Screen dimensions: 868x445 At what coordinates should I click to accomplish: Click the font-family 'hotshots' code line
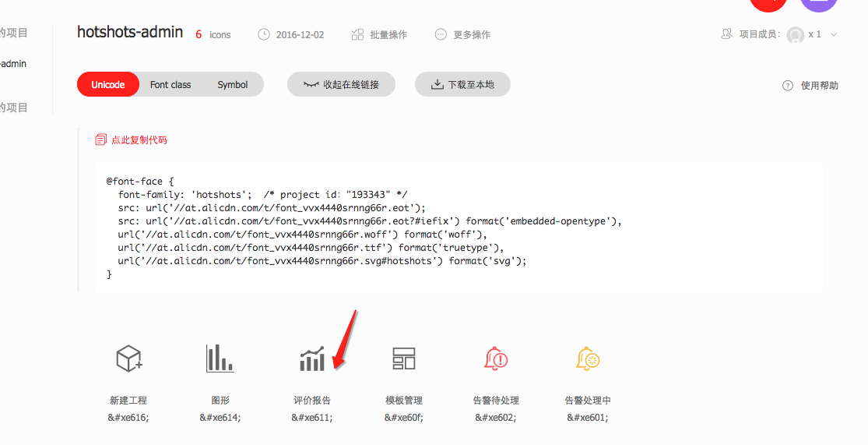coord(262,195)
